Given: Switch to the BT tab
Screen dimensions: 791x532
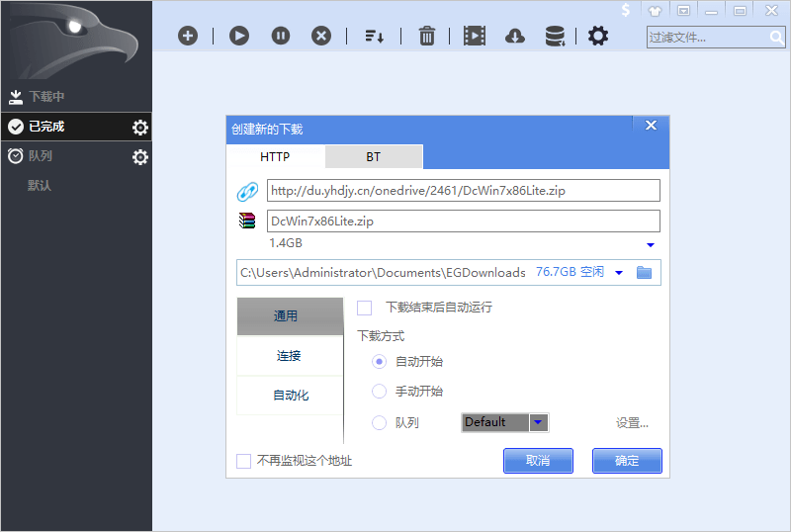Looking at the screenshot, I should pyautogui.click(x=373, y=157).
